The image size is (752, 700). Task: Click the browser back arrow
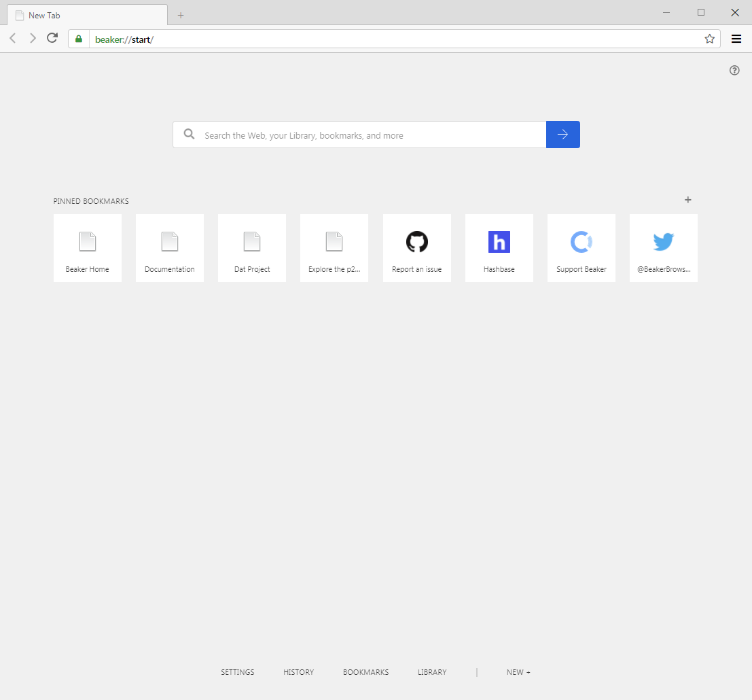click(x=13, y=38)
